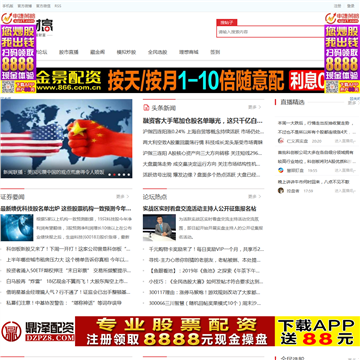Select the third carousel dot indicator
This screenshot has height=360, width=360.
(x=119, y=174)
